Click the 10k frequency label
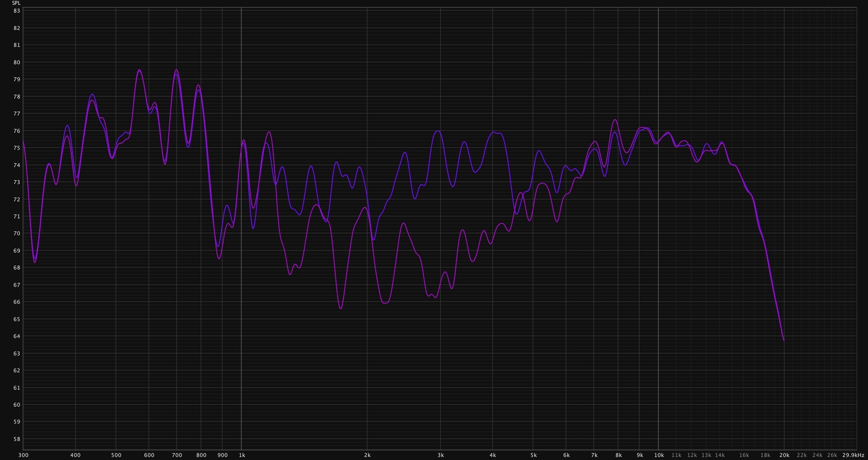This screenshot has height=460, width=868. tap(659, 455)
